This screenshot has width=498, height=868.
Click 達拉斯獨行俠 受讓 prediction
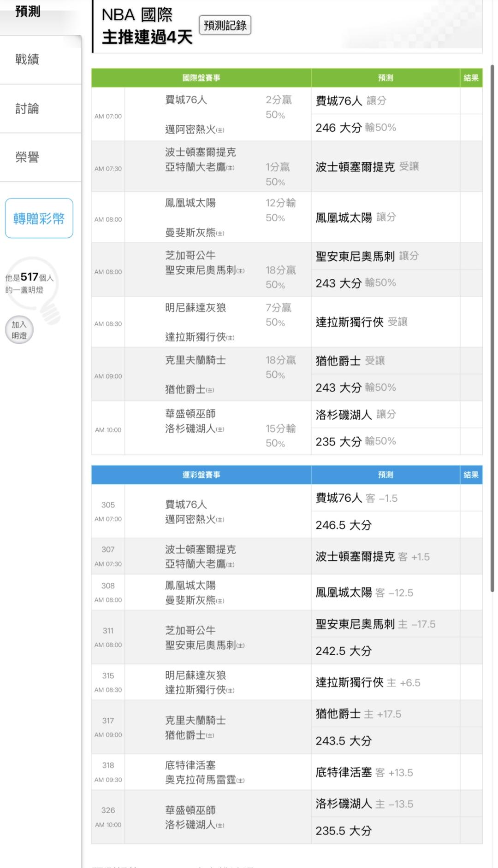(x=362, y=322)
